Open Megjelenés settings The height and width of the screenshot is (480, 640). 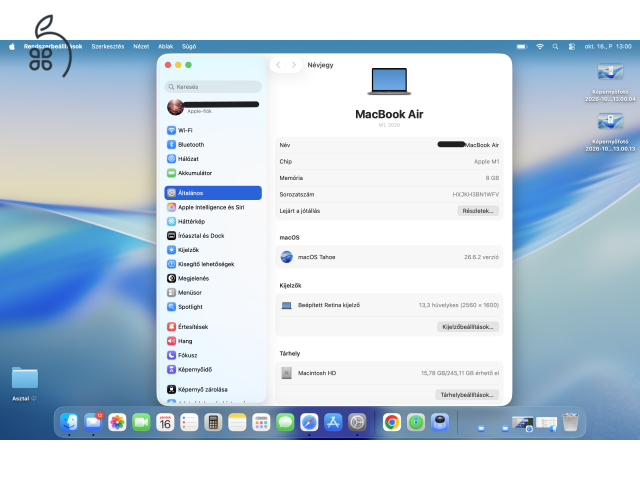click(x=213, y=278)
